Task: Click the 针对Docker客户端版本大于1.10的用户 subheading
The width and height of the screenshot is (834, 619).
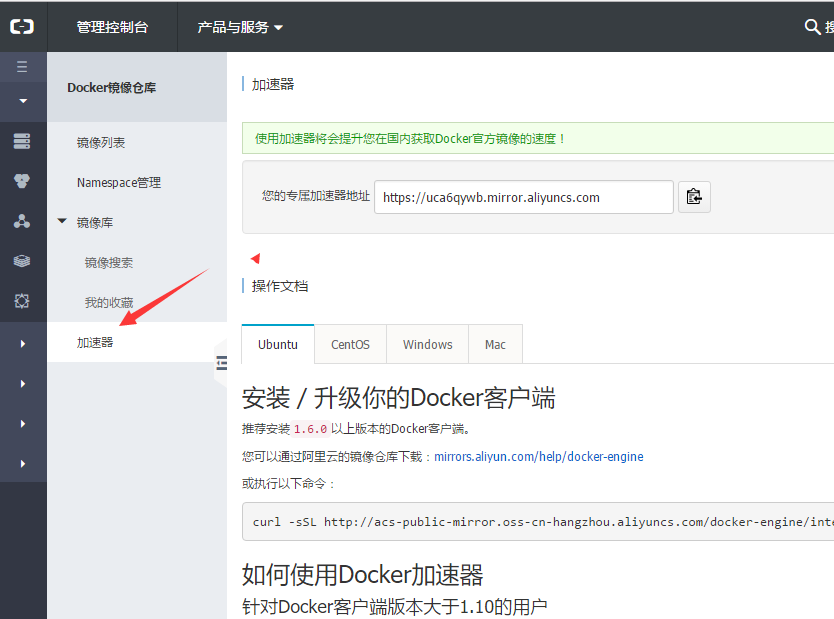Action: click(x=395, y=607)
